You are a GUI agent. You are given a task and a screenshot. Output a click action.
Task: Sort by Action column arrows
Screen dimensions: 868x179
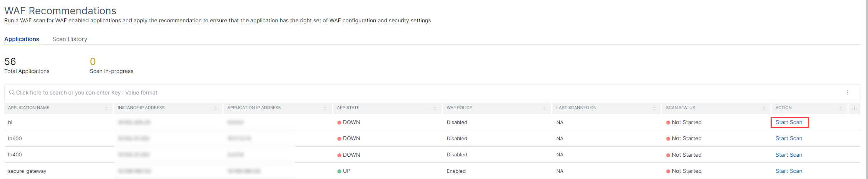pos(841,108)
